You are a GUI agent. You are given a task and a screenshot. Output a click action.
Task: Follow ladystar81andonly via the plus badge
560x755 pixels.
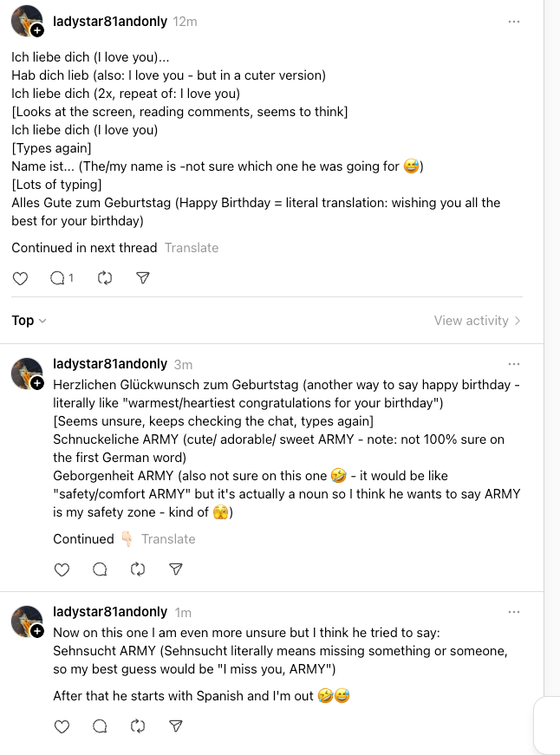(36, 31)
